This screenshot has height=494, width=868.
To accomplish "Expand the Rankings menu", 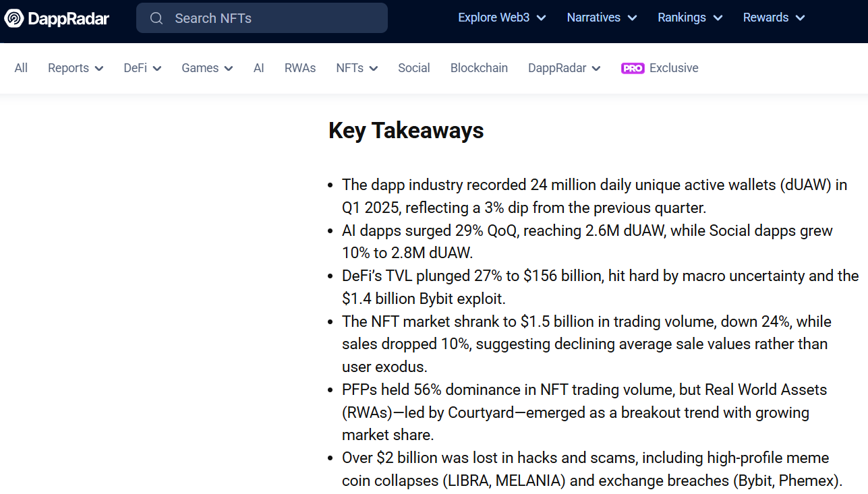I will coord(690,18).
